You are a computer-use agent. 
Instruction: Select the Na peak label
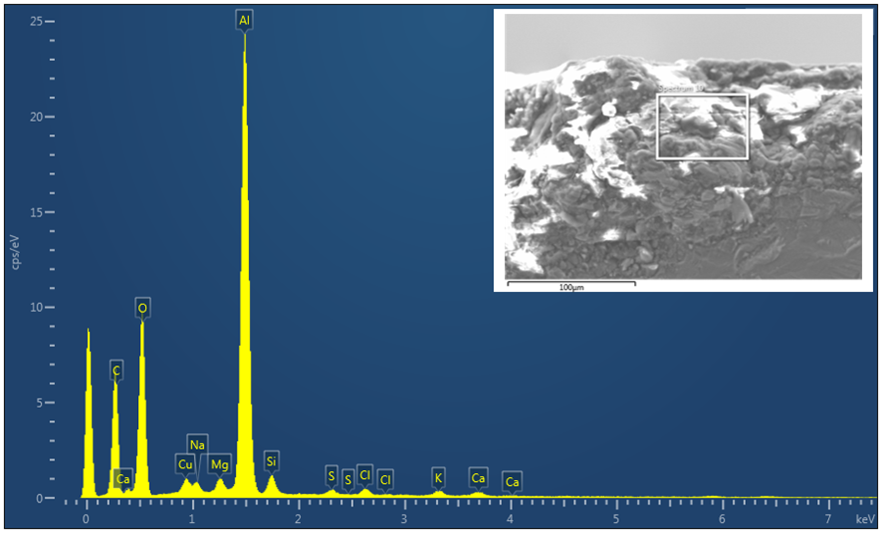tap(197, 445)
